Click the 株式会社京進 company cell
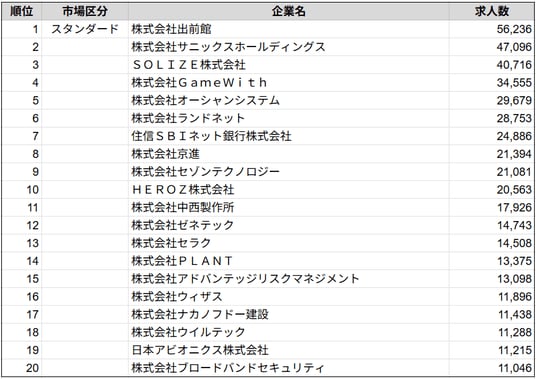The height and width of the screenshot is (379, 536). (289, 154)
